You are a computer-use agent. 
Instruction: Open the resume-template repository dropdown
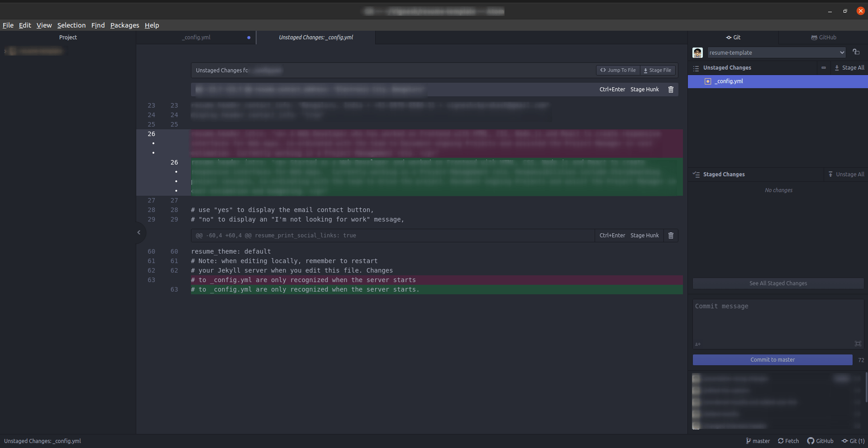pyautogui.click(x=777, y=52)
